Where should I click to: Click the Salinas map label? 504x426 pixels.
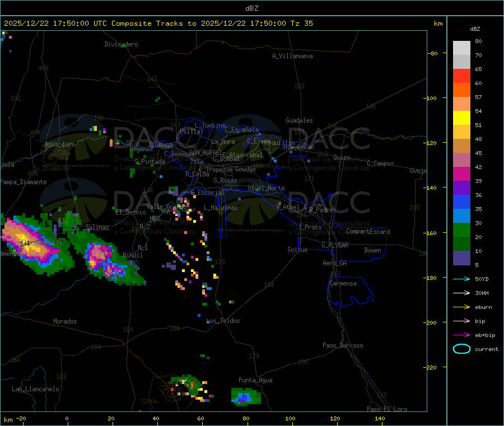[97, 227]
